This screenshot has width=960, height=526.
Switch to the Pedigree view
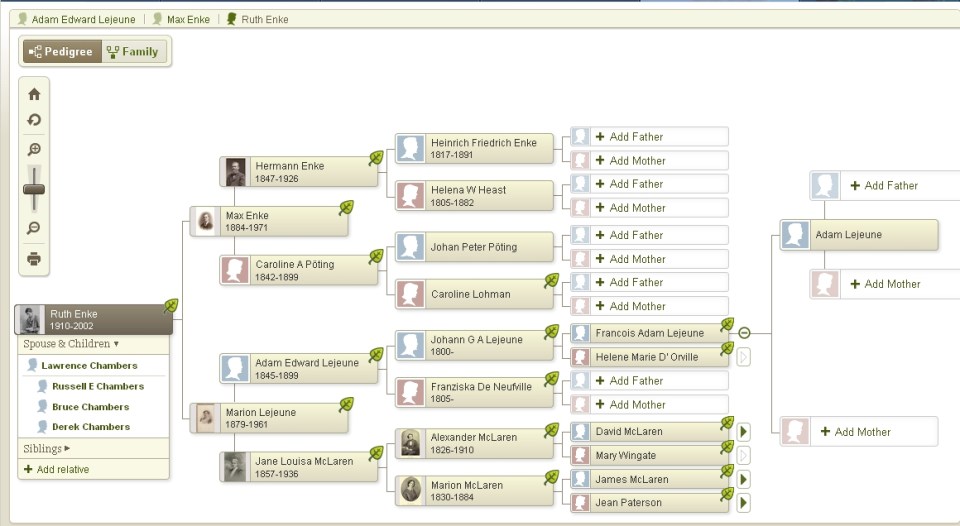pos(60,52)
